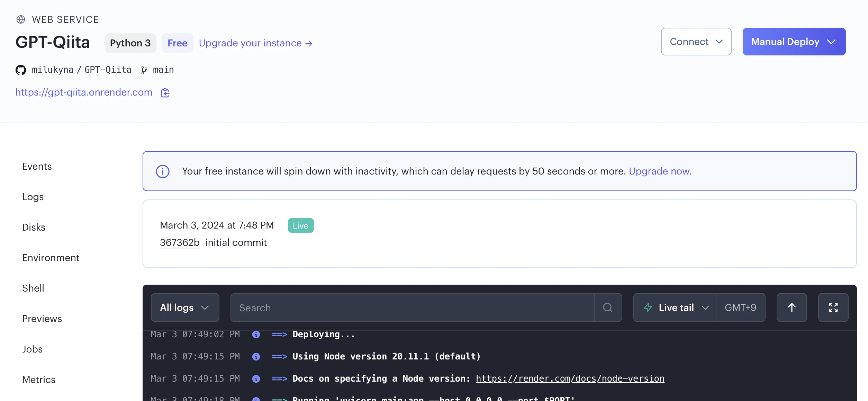Screen dimensions: 868x401
Task: Click the Upgrade now link in banner
Action: 660,171
